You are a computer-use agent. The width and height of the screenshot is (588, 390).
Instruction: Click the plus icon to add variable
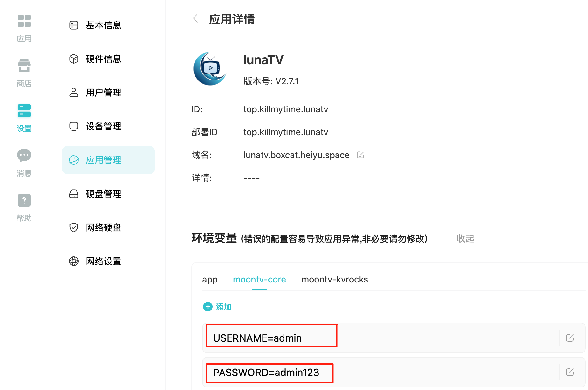[208, 307]
